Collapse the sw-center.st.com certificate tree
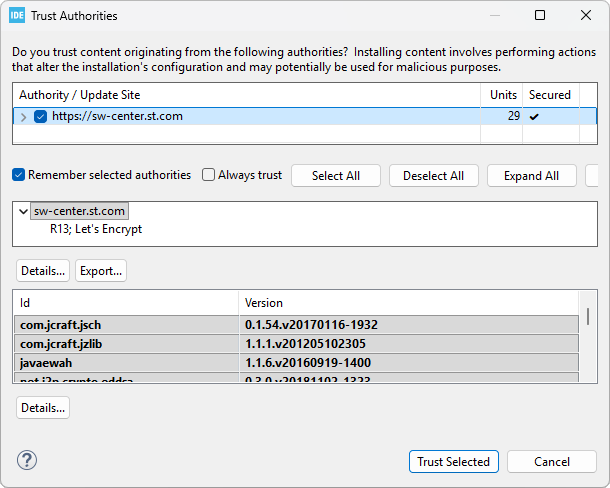 tap(24, 212)
